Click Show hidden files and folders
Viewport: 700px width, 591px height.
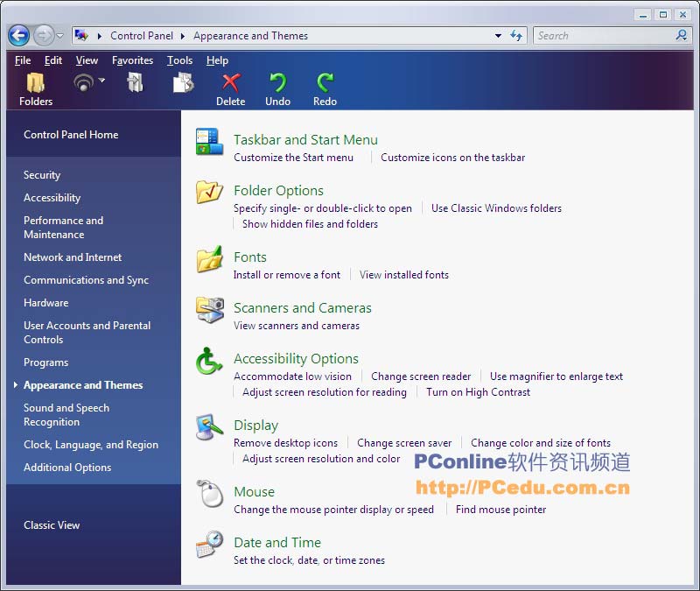point(310,224)
